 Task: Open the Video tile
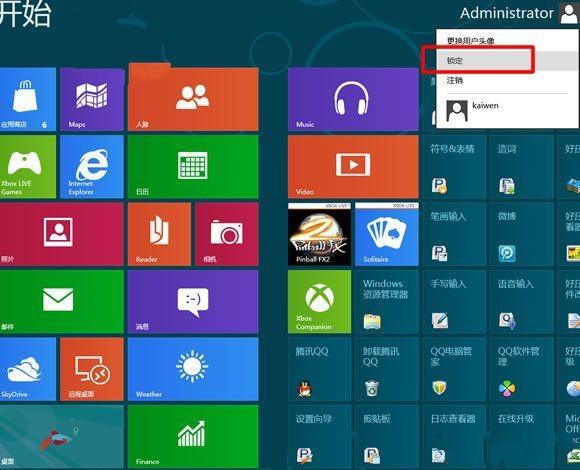(353, 167)
